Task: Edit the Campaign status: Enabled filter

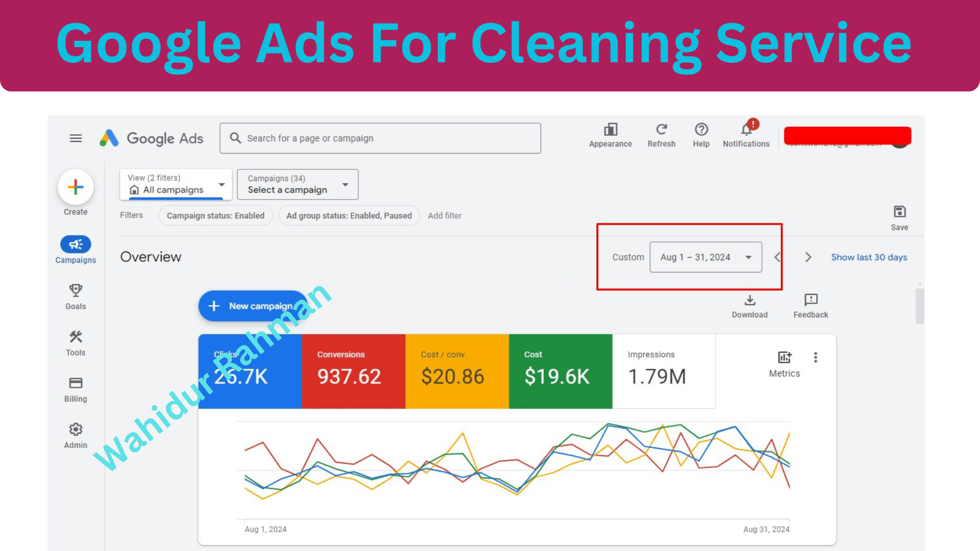Action: click(215, 215)
